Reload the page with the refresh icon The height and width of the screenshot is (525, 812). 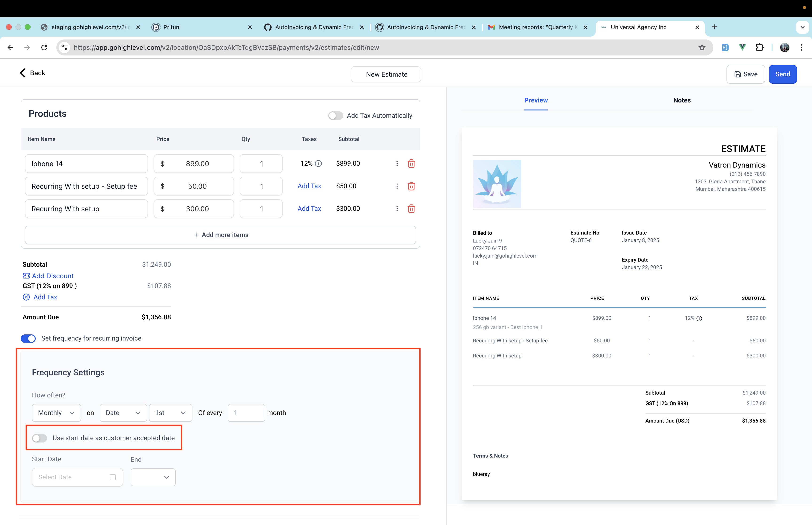pos(44,47)
